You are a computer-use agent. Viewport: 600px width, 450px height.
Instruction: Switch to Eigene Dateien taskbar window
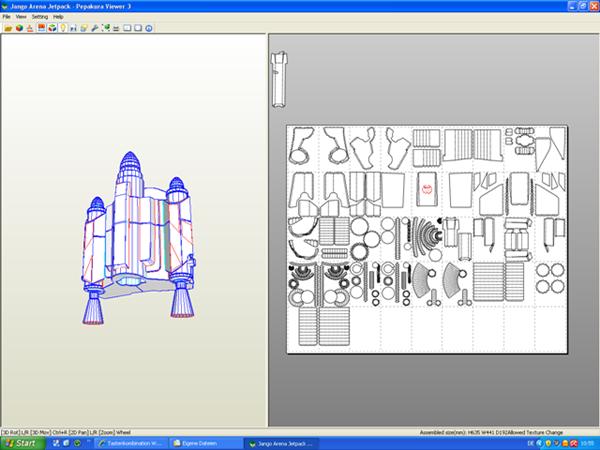click(204, 442)
